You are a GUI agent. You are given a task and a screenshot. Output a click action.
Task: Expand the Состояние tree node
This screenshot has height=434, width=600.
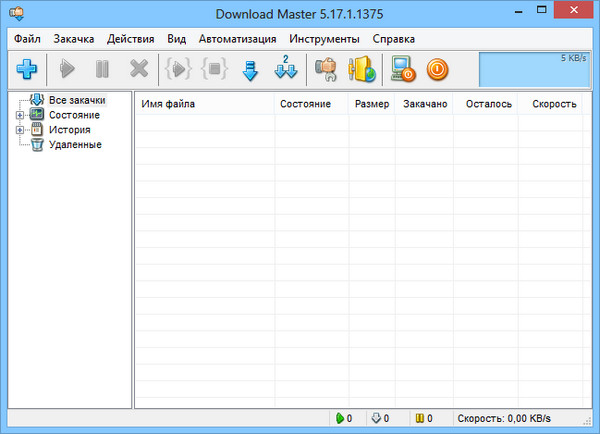pyautogui.click(x=19, y=115)
